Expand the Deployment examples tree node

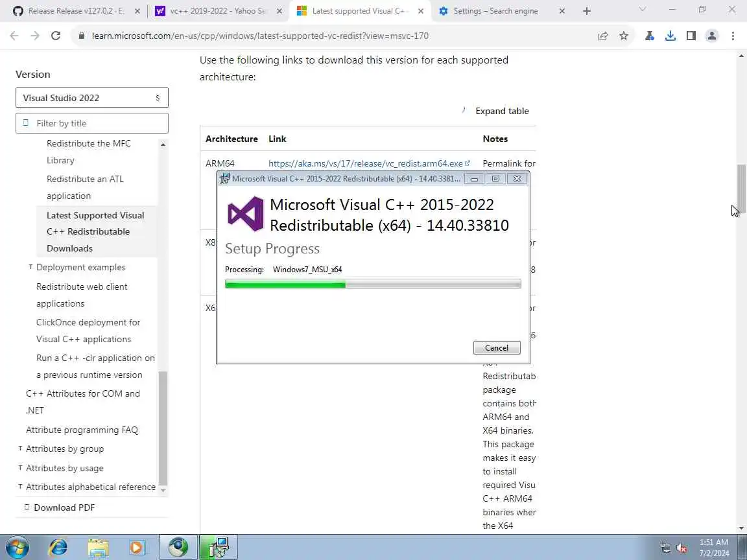[30, 267]
